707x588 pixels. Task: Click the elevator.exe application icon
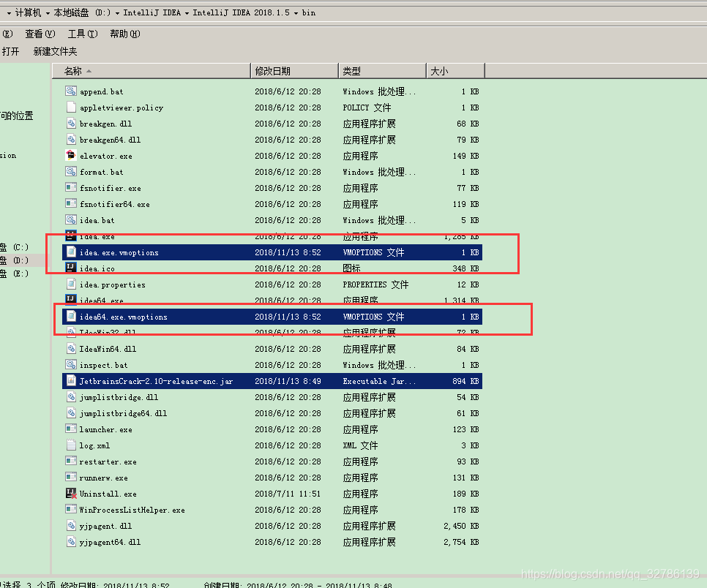71,156
